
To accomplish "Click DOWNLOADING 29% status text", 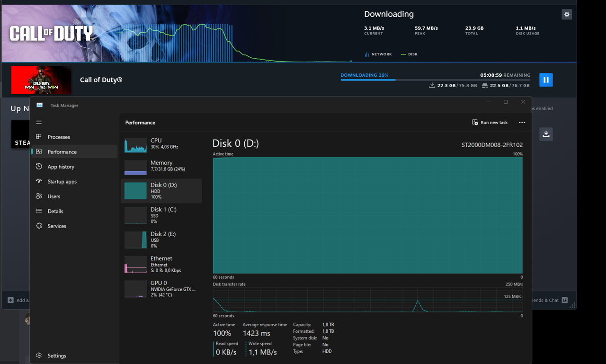I will pos(365,75).
